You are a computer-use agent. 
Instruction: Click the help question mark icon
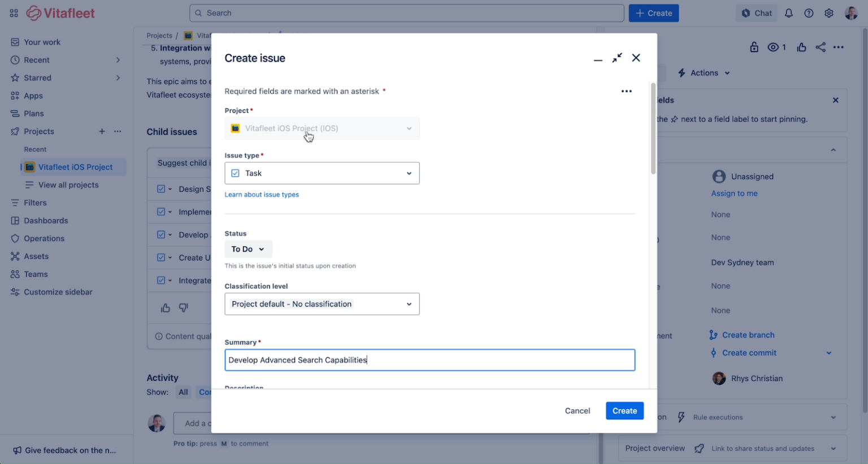pos(809,13)
